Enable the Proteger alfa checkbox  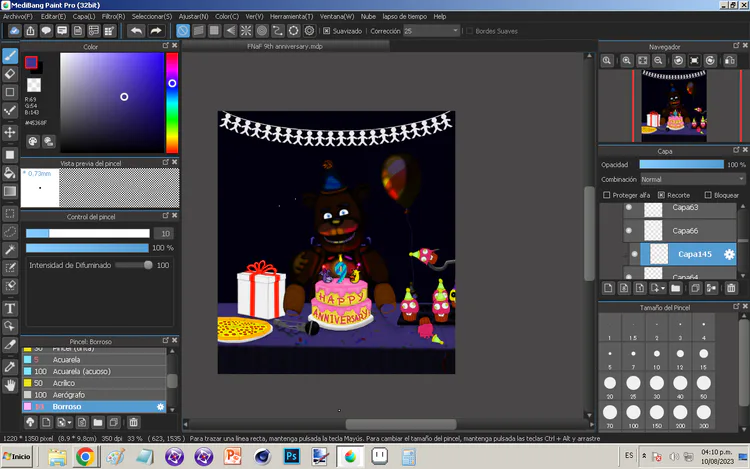pos(607,195)
